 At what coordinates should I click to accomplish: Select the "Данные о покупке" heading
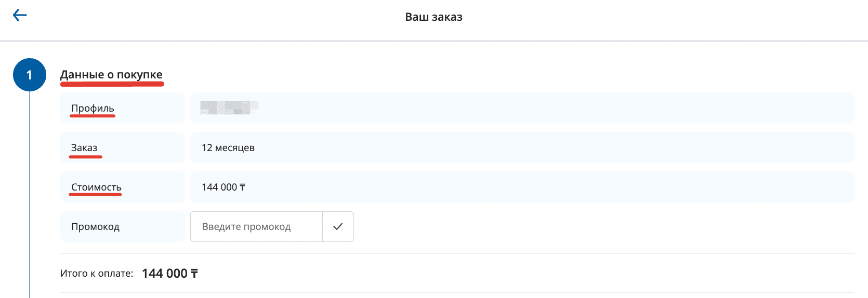111,75
